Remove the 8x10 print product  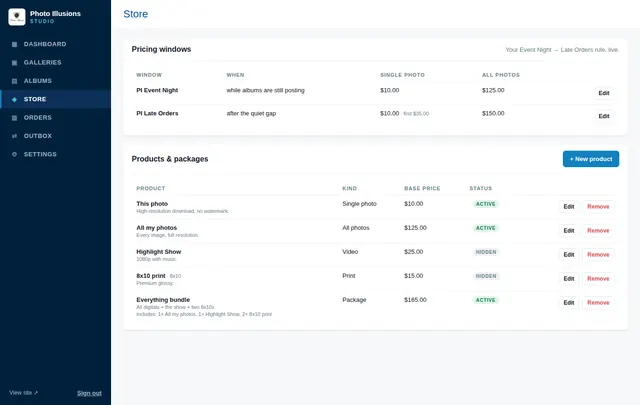[598, 279]
